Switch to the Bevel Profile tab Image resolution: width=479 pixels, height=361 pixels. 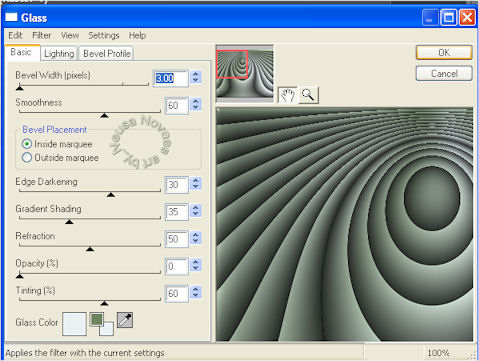107,54
